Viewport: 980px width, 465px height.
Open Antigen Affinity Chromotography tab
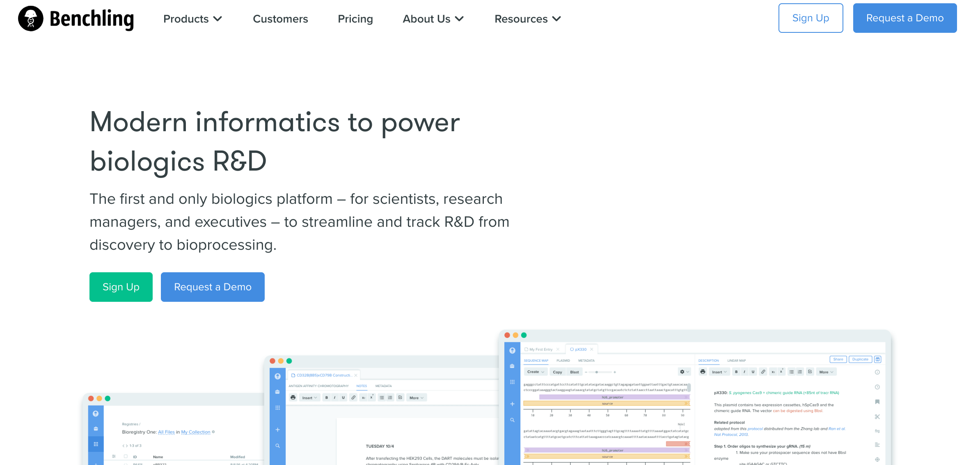[x=318, y=386]
